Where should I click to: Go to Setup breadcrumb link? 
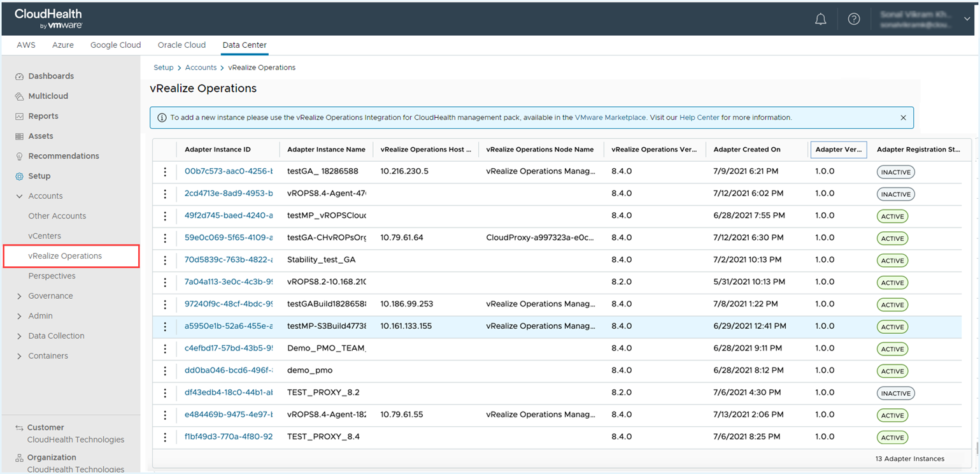coord(164,68)
